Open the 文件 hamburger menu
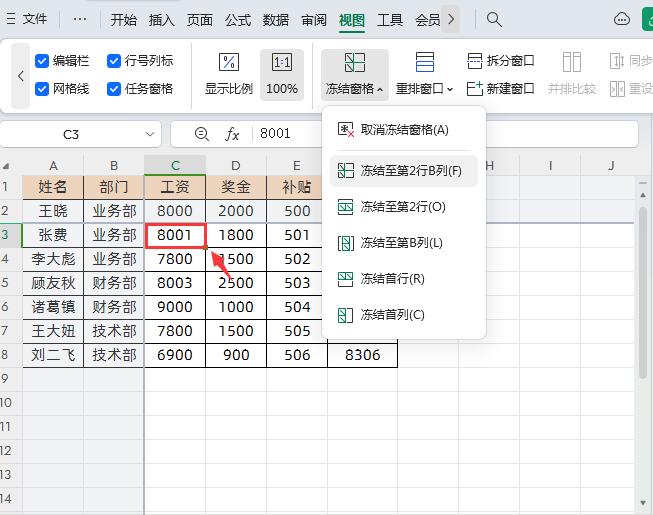This screenshot has height=515, width=653. click(x=27, y=19)
